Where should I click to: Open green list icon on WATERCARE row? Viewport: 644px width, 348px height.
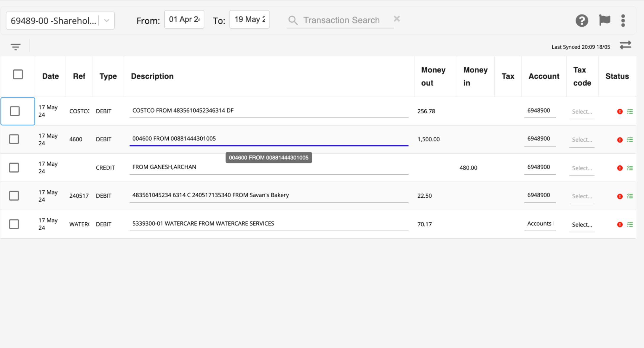pyautogui.click(x=630, y=225)
